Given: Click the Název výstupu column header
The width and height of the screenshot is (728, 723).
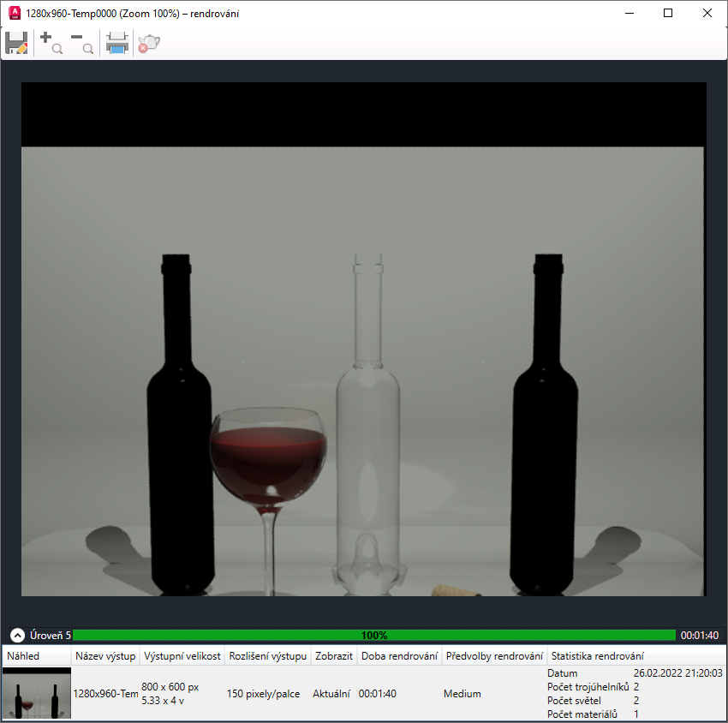Looking at the screenshot, I should tap(105, 655).
